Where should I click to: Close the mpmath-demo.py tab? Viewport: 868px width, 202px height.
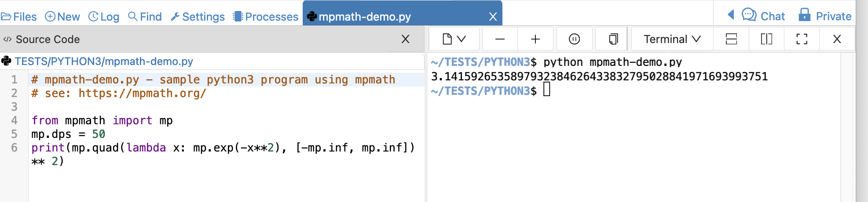tap(493, 17)
